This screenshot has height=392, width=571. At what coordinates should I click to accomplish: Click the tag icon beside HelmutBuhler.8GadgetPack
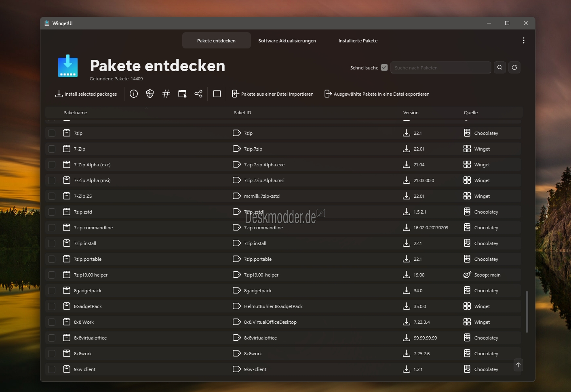click(237, 306)
